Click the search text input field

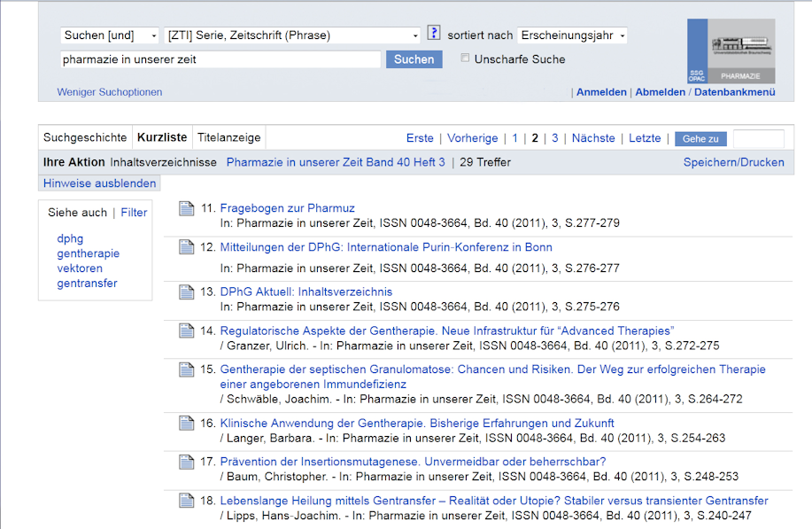pyautogui.click(x=220, y=59)
